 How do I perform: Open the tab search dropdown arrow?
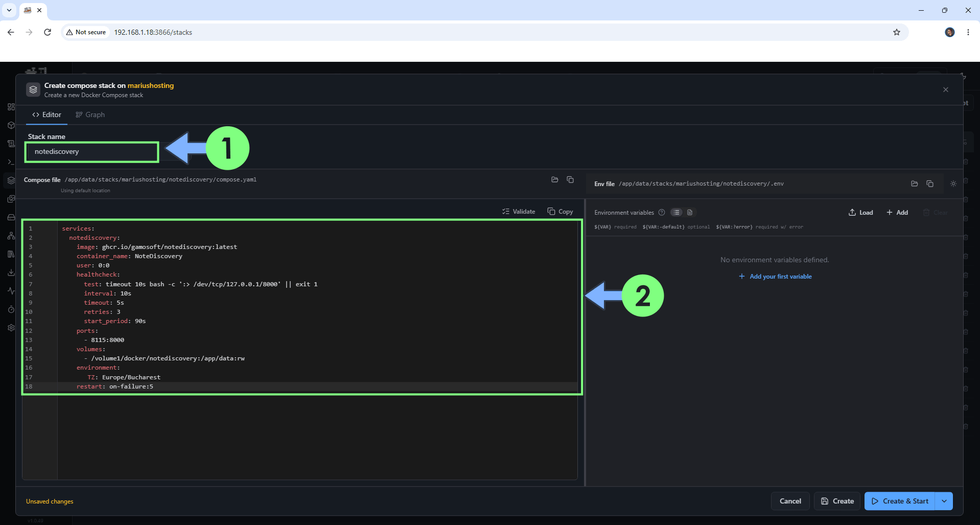point(9,10)
